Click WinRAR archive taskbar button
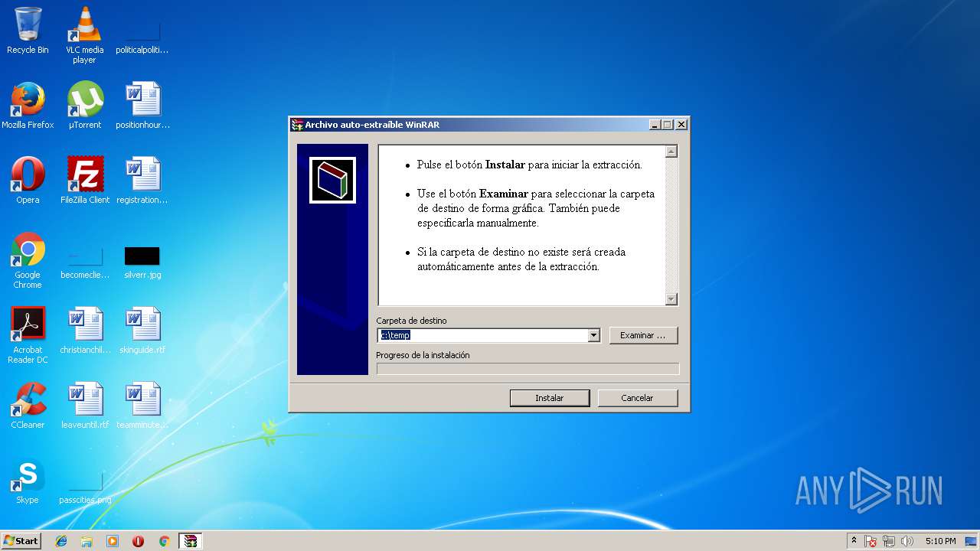Viewport: 980px width, 551px height. click(x=190, y=541)
